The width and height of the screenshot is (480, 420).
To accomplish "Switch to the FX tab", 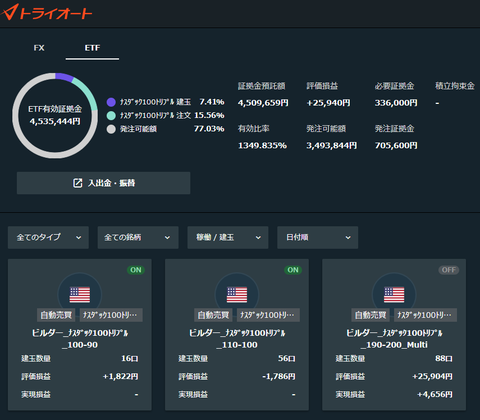I will (x=39, y=48).
